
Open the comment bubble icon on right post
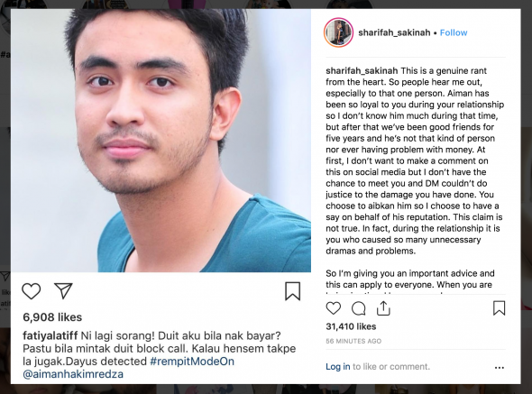coord(358,308)
